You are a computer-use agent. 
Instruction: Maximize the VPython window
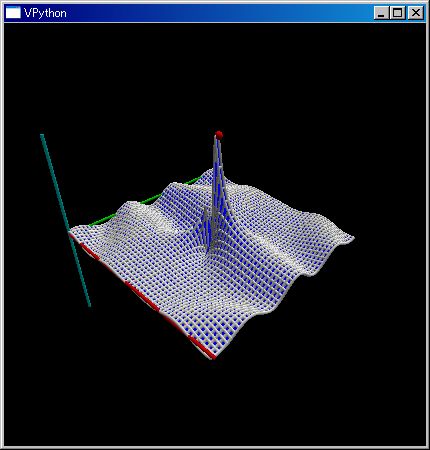[x=397, y=13]
